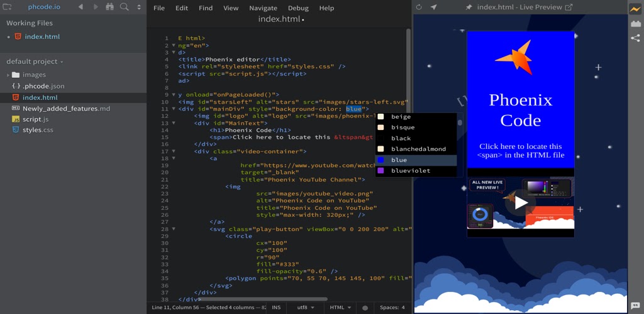The height and width of the screenshot is (314, 644).
Task: Open the Debug menu
Action: coord(298,8)
